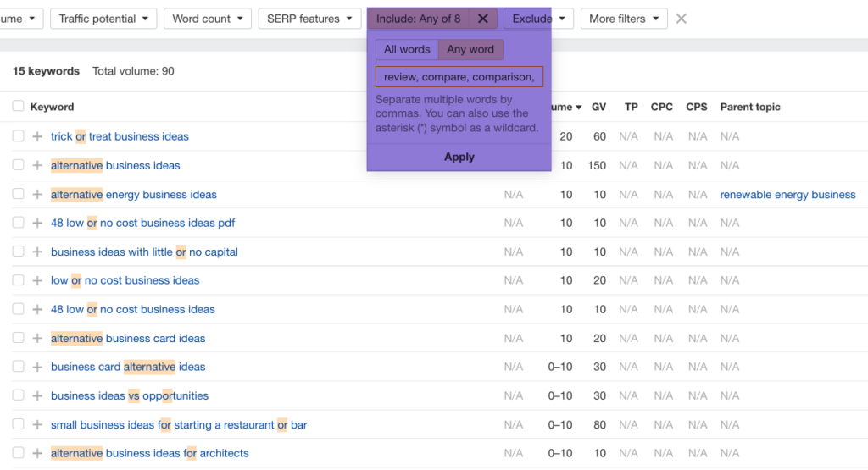This screenshot has height=470, width=868.
Task: Toggle the select-all Keyword header checkbox
Action: 18,107
